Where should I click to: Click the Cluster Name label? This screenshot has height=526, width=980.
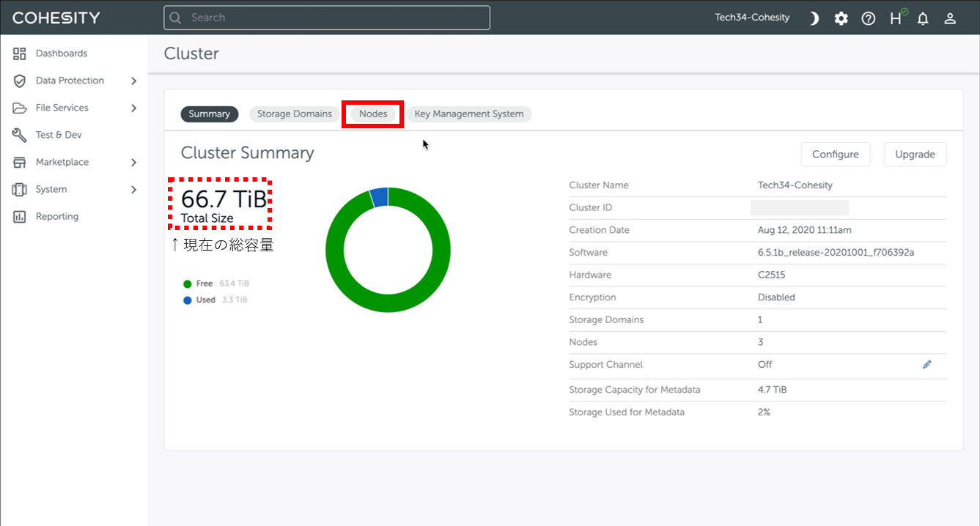tap(599, 185)
